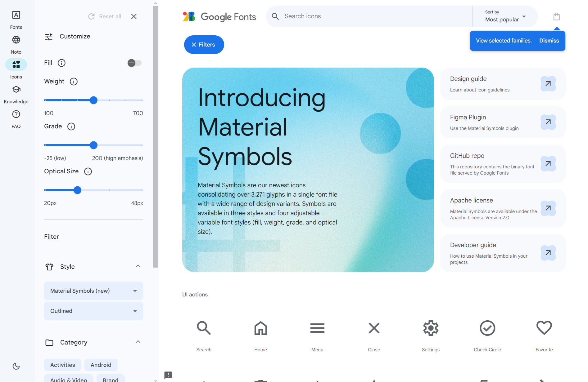Click the Category folder icon
The image size is (588, 382).
tap(49, 342)
